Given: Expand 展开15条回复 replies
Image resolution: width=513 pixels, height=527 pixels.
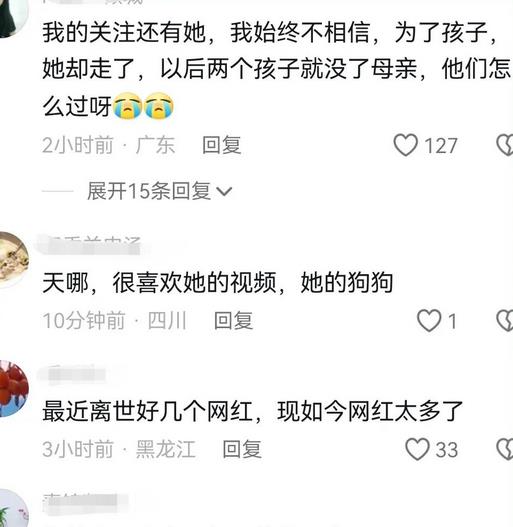Looking at the screenshot, I should (x=160, y=191).
